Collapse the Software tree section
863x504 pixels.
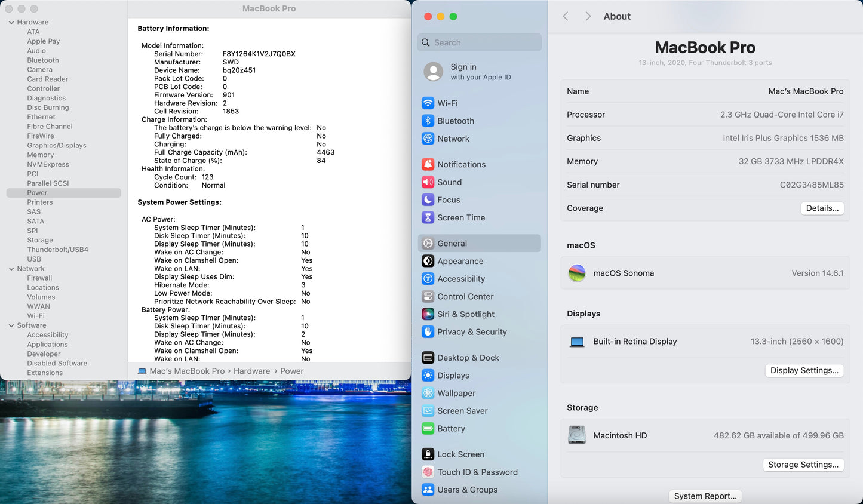(x=11, y=325)
